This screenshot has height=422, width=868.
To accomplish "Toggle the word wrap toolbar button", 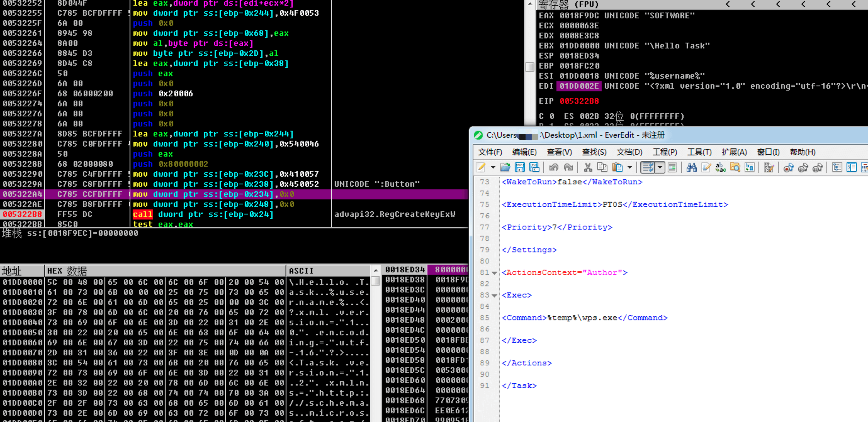I will 648,167.
